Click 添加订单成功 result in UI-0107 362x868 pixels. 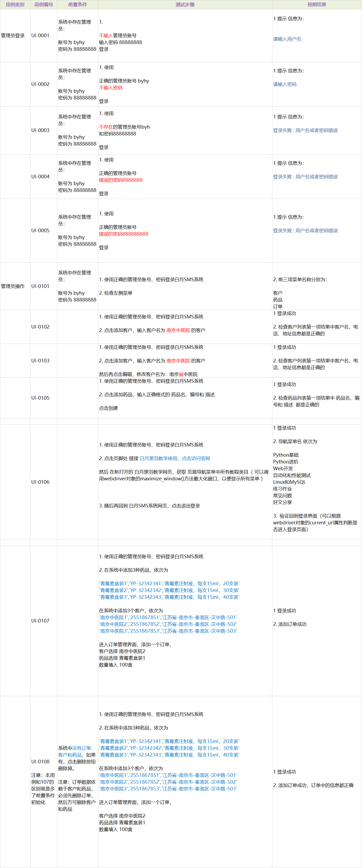tap(290, 624)
